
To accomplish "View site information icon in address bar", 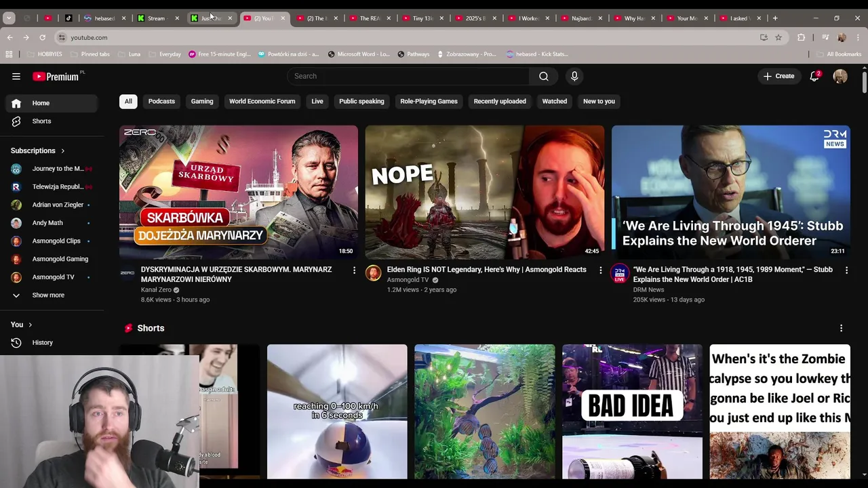I will (x=62, y=37).
